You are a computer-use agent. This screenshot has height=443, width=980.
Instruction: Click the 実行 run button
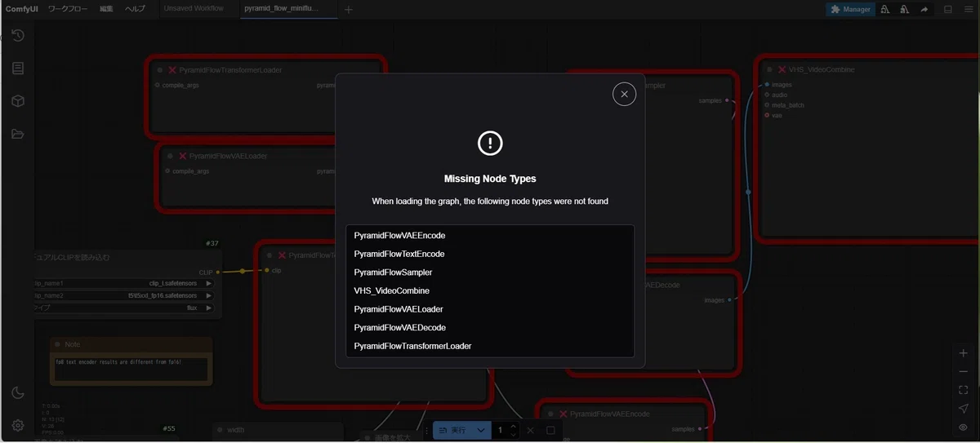[454, 430]
